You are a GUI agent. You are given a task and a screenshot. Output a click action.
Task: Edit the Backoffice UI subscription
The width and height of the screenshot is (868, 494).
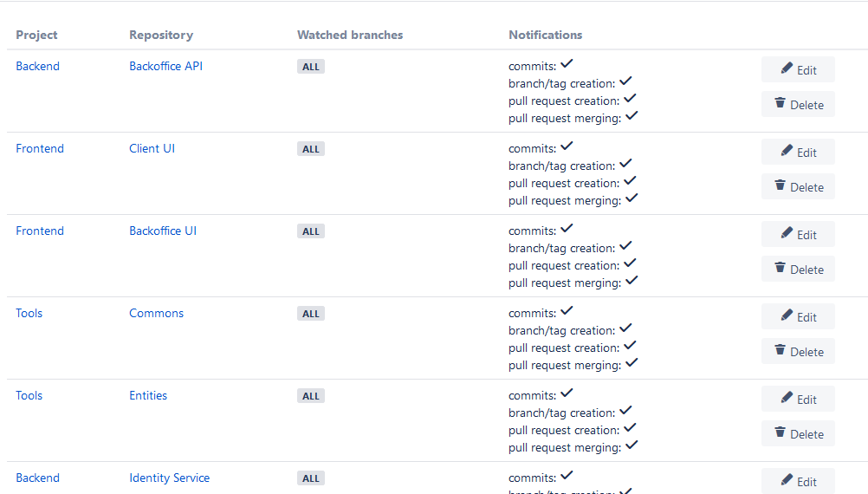pos(798,235)
